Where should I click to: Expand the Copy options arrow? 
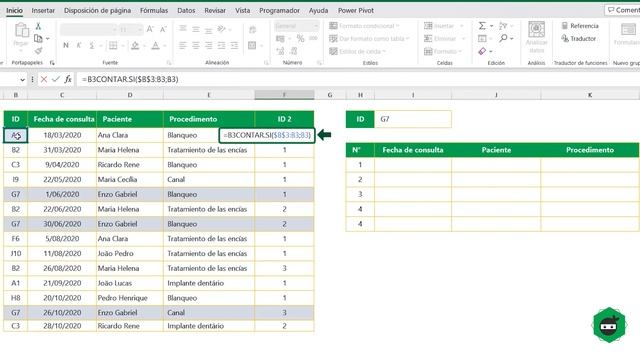tap(48, 39)
